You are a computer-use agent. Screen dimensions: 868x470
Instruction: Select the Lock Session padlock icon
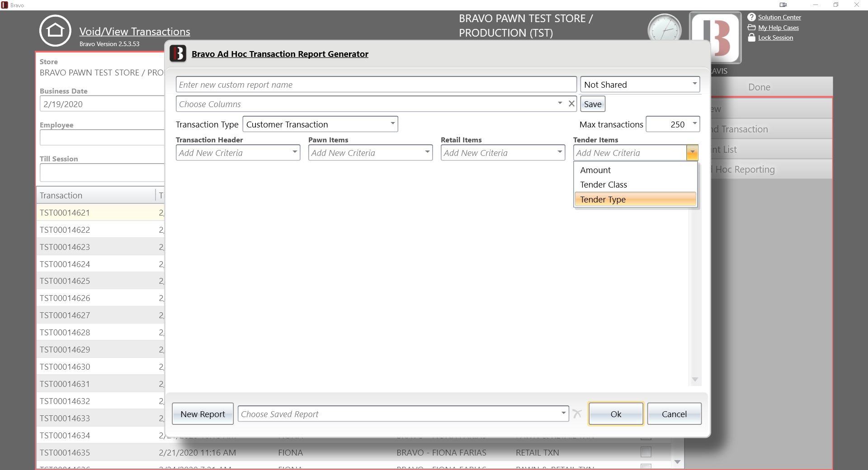[x=751, y=38]
